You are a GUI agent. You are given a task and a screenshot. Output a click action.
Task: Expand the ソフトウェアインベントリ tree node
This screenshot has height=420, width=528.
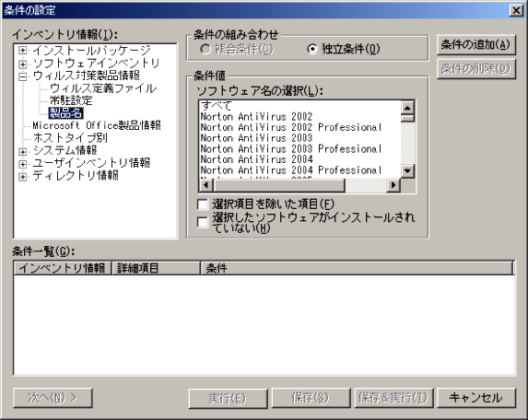click(22, 64)
